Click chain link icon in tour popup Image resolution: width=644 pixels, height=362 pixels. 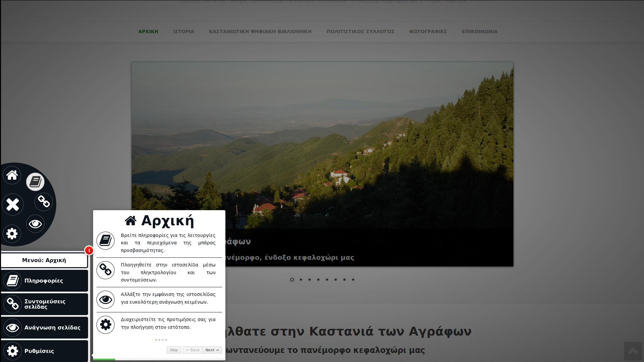(105, 270)
